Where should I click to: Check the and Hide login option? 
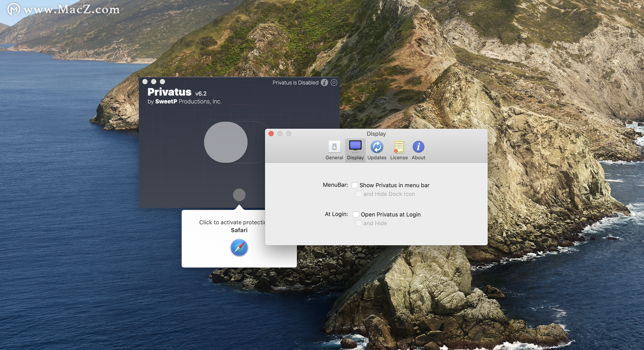[359, 223]
